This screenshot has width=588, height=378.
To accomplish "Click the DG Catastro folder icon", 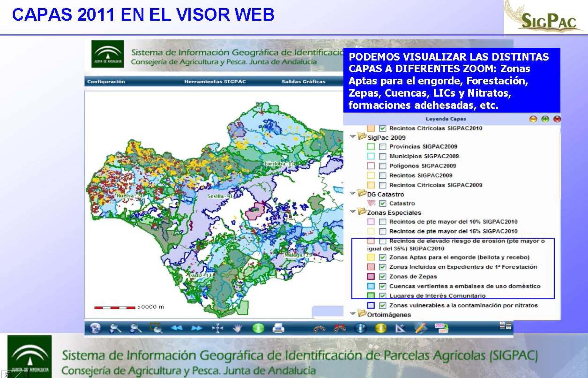I will tap(362, 193).
